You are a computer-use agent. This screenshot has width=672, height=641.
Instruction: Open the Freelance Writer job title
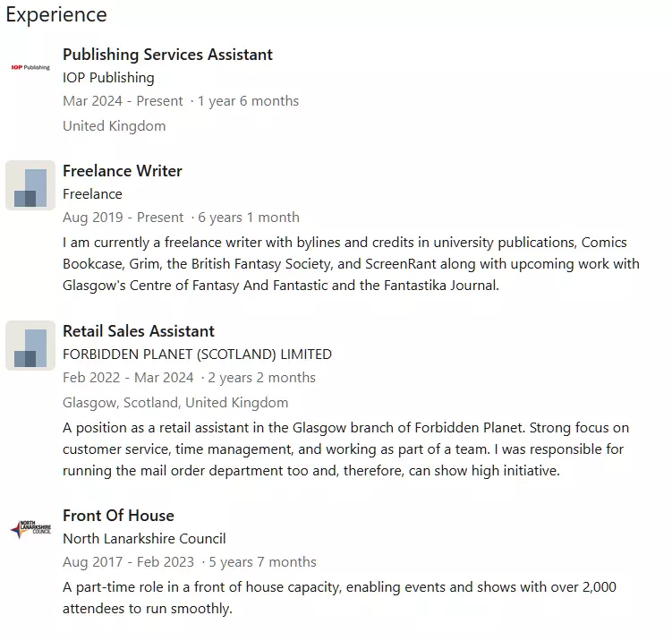pos(123,171)
